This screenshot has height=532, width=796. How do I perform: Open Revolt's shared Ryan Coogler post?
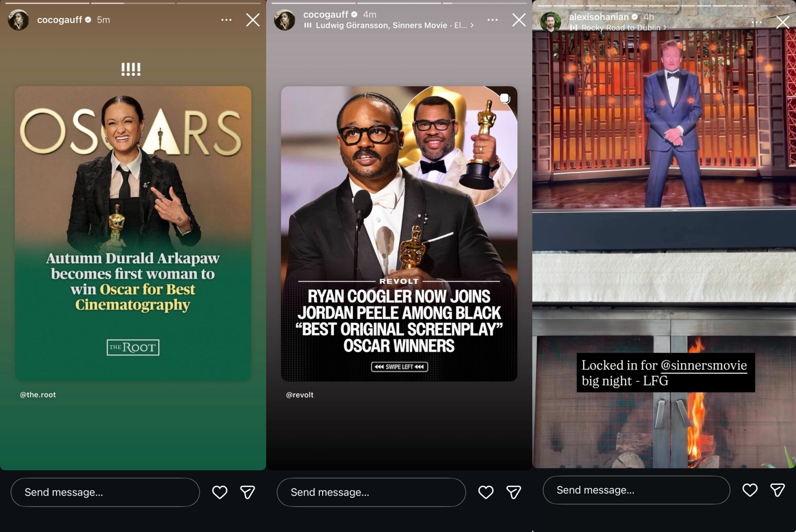(399, 233)
